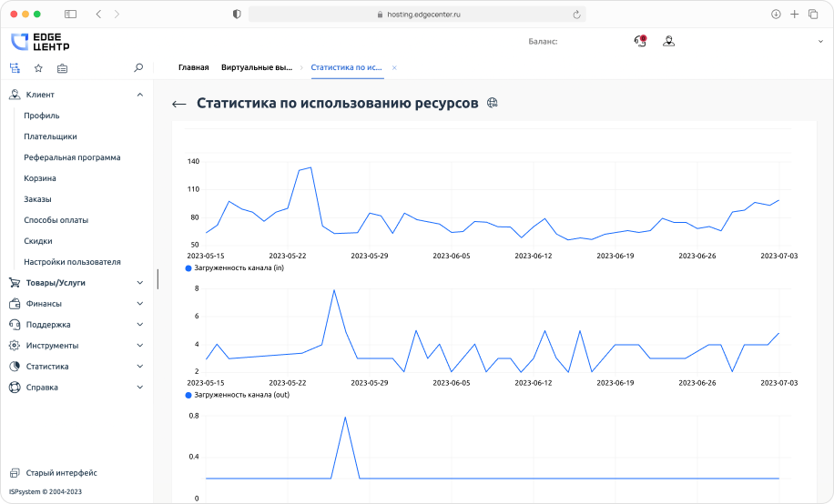
Task: Click the sidebar search magnifier icon
Action: 138,67
